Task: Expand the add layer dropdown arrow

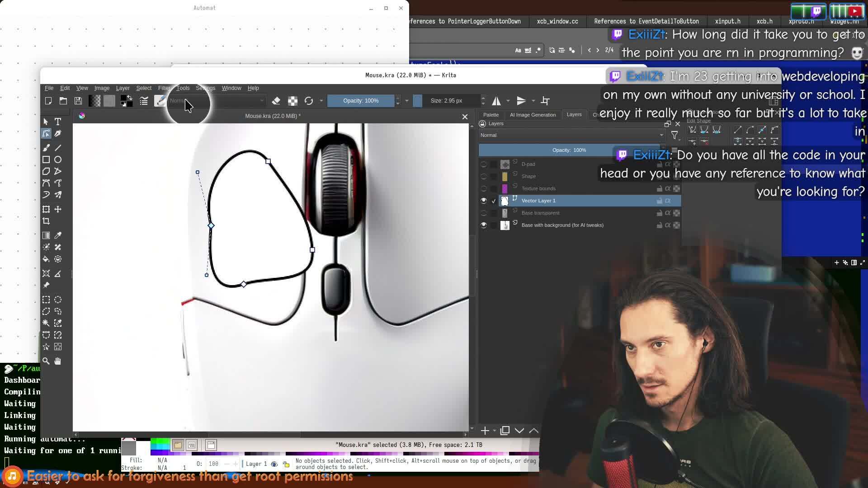Action: [494, 431]
